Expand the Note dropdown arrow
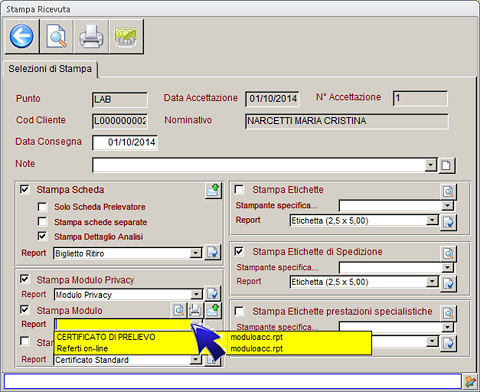The width and height of the screenshot is (480, 392). [430, 165]
